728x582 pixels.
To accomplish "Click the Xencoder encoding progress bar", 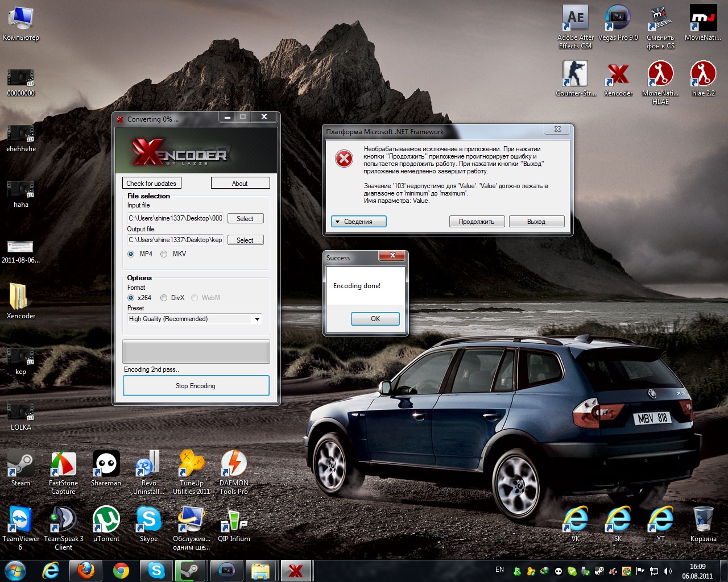I will coord(196,352).
